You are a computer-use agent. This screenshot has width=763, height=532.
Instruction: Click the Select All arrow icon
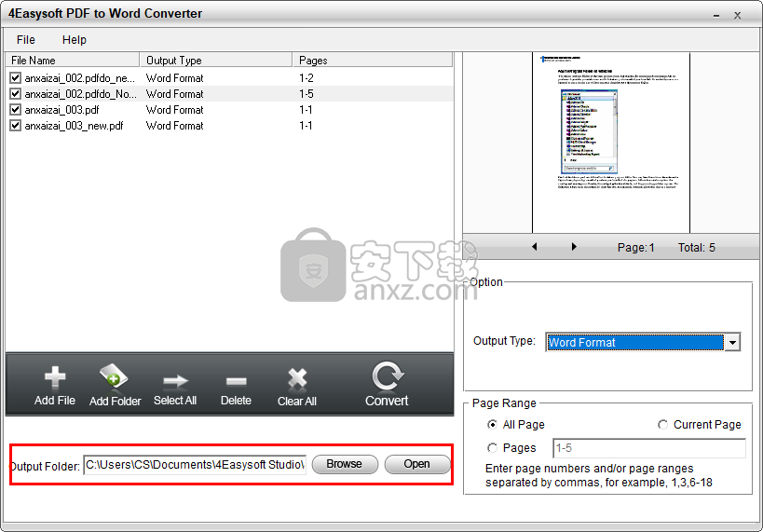pos(175,381)
